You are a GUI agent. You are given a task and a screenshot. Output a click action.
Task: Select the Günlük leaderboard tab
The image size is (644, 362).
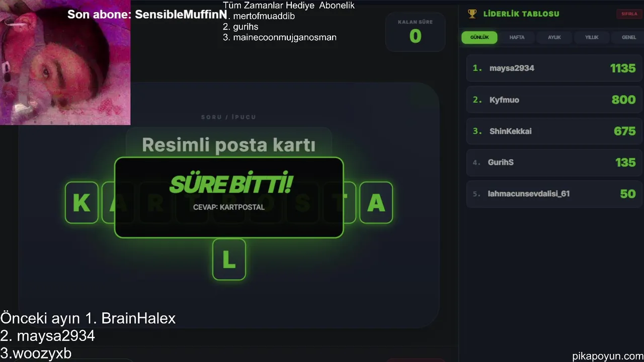click(479, 37)
